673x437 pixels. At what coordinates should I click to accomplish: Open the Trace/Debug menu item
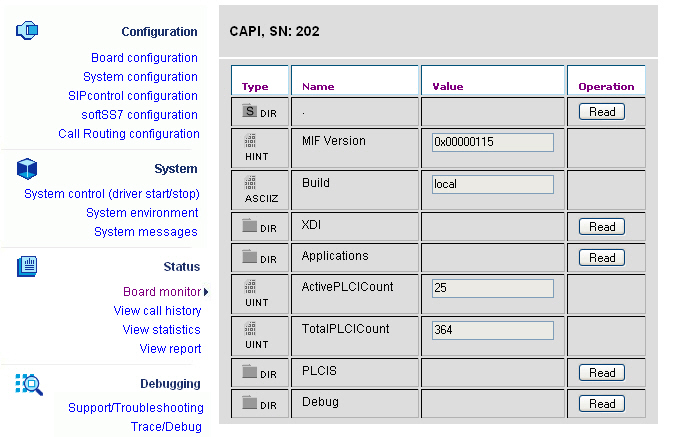click(x=166, y=427)
